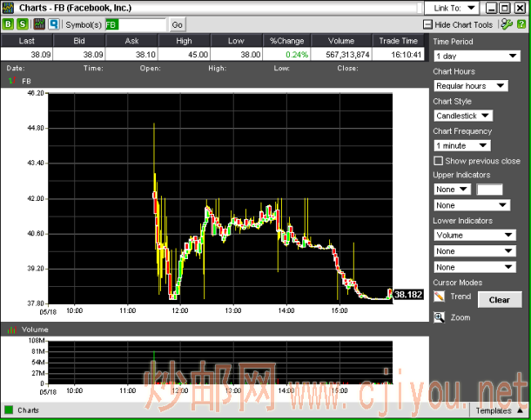Click the Volume indicator bars icon
531x420 pixels.
(12, 330)
